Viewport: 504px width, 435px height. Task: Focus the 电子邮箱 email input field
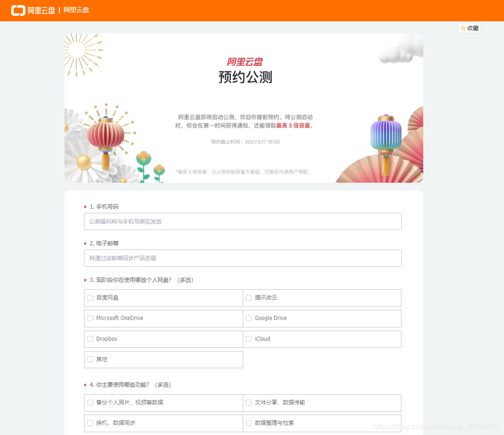(243, 258)
